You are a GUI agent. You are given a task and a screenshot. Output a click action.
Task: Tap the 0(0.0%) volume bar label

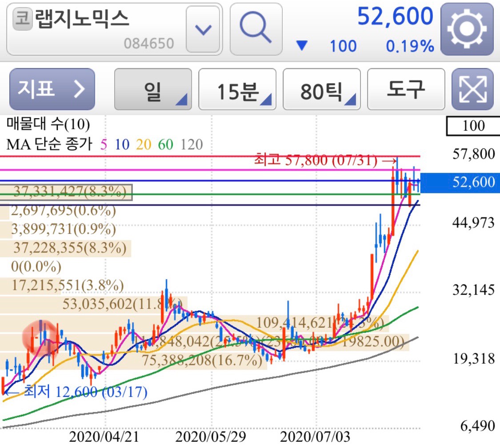[36, 267]
